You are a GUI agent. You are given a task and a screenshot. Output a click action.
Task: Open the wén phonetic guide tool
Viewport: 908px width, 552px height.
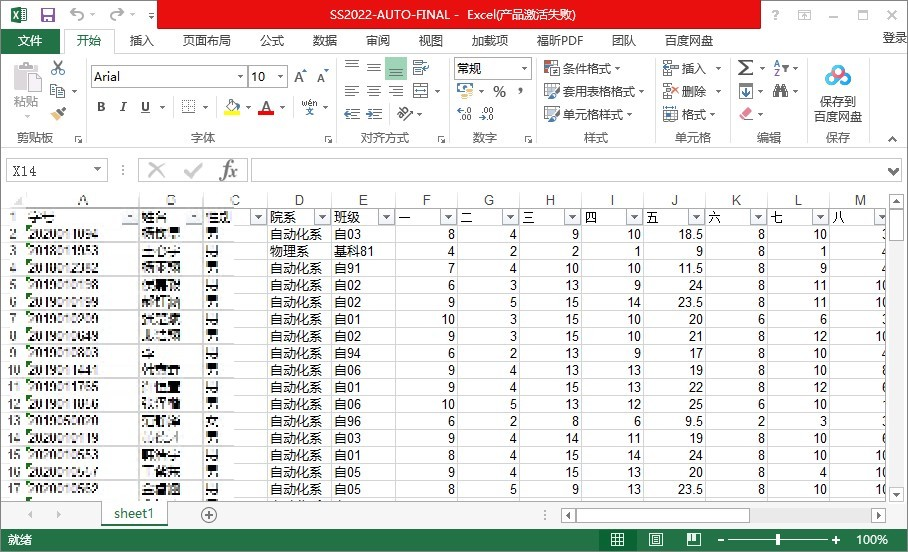[309, 107]
